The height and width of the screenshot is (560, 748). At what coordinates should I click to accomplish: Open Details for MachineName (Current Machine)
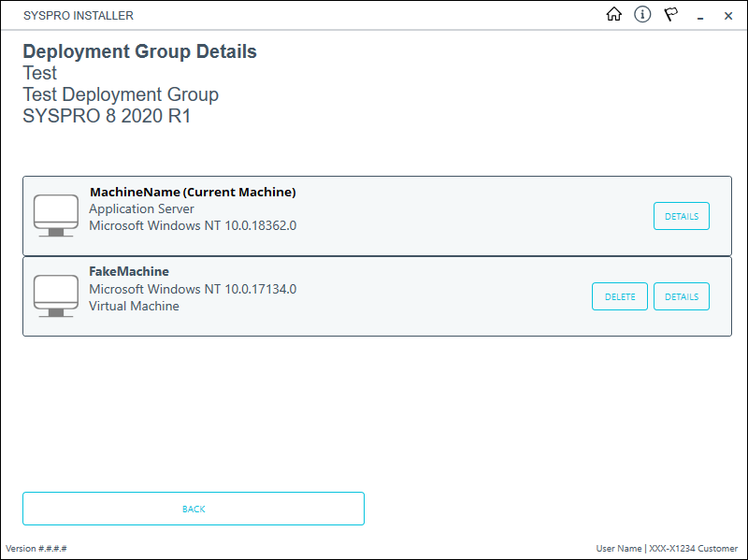[x=682, y=216]
